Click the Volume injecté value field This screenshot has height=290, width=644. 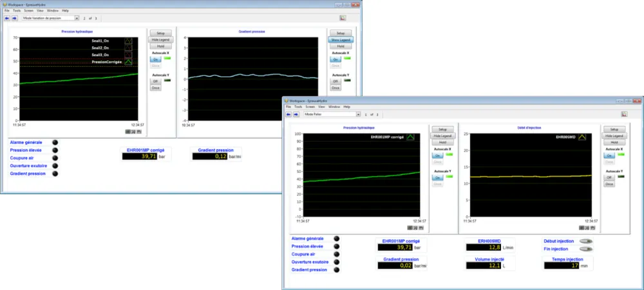point(484,266)
